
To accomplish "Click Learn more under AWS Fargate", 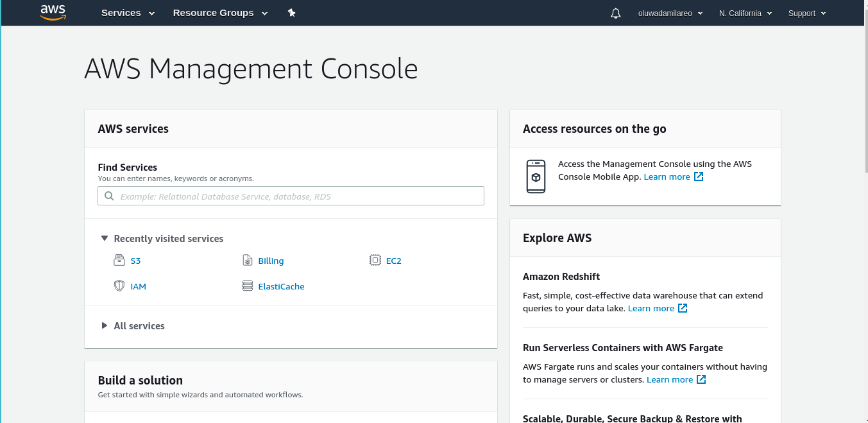I will click(x=670, y=379).
